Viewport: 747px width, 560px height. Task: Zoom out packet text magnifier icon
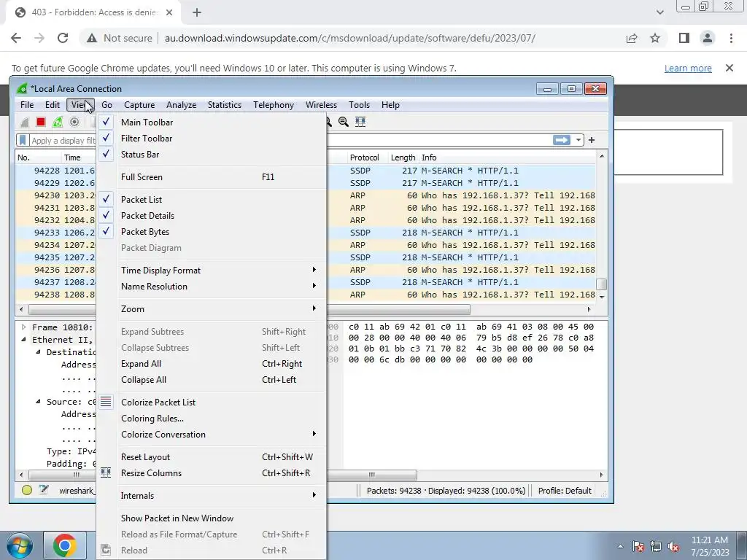tap(344, 122)
